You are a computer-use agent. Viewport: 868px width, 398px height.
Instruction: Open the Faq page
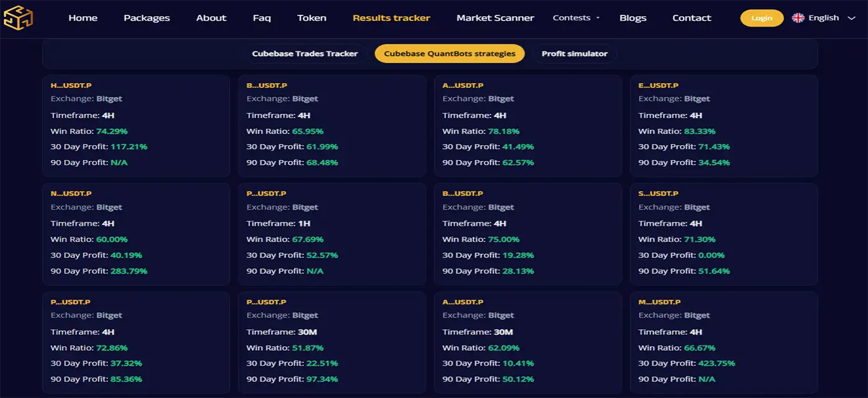[262, 18]
